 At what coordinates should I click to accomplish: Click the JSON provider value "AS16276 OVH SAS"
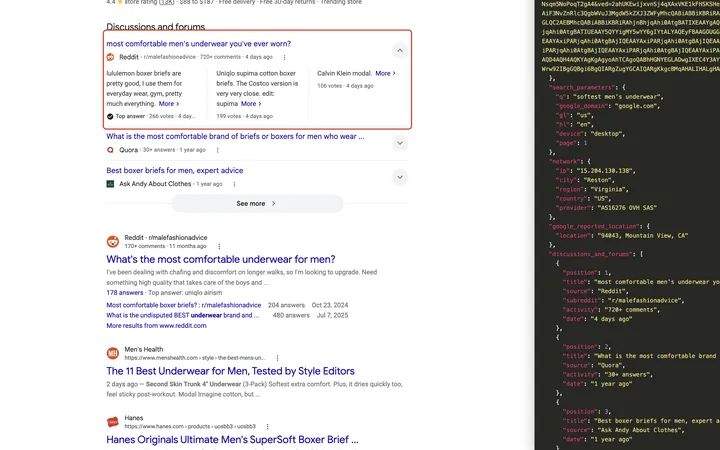point(627,208)
